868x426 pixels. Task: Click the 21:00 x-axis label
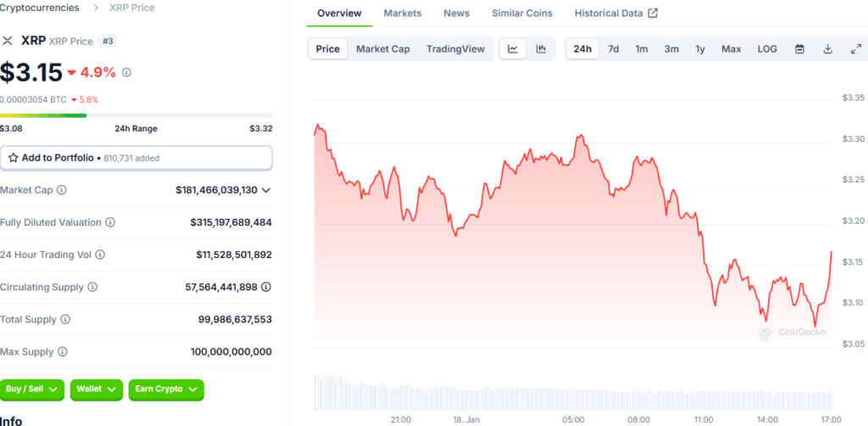tap(400, 419)
